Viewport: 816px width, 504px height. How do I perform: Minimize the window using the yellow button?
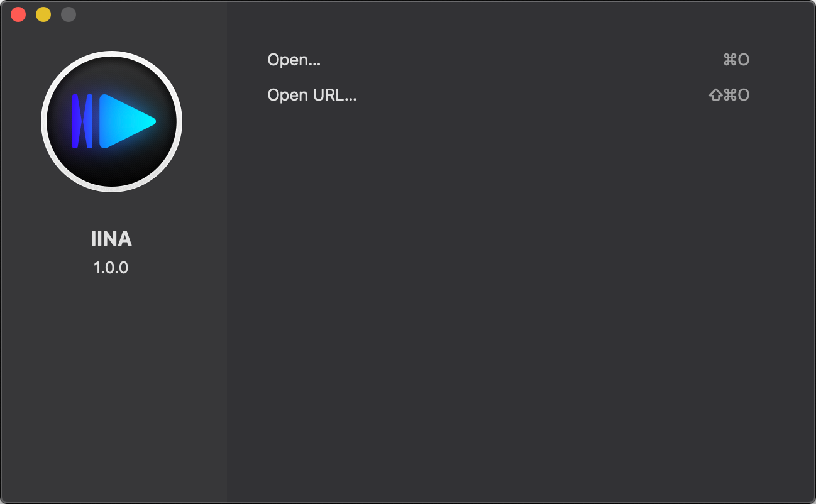pyautogui.click(x=43, y=14)
